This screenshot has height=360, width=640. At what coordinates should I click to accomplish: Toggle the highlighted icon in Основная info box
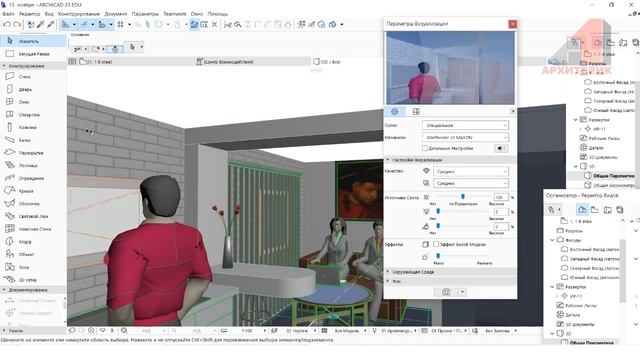tap(115, 49)
